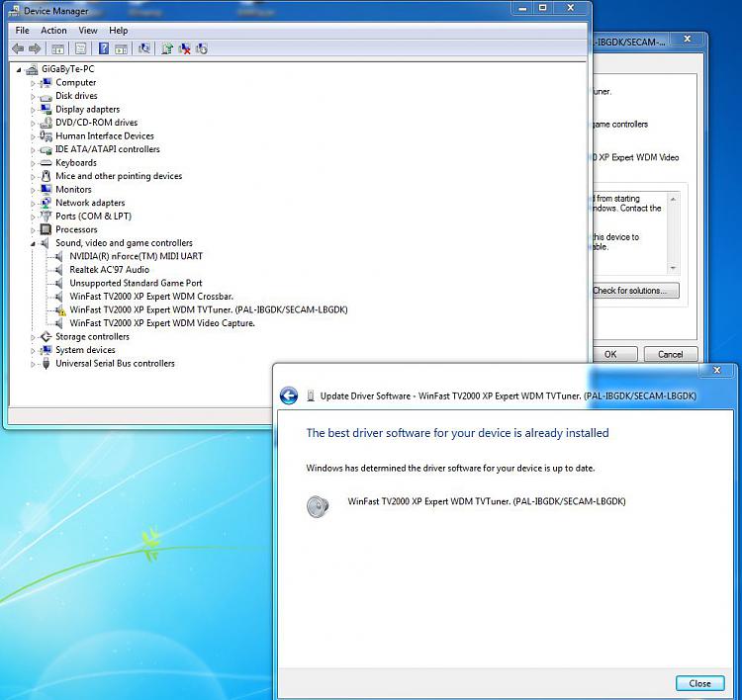The image size is (742, 700).
Task: Select the Universal Serial Bus controllers icon
Action: pos(46,363)
